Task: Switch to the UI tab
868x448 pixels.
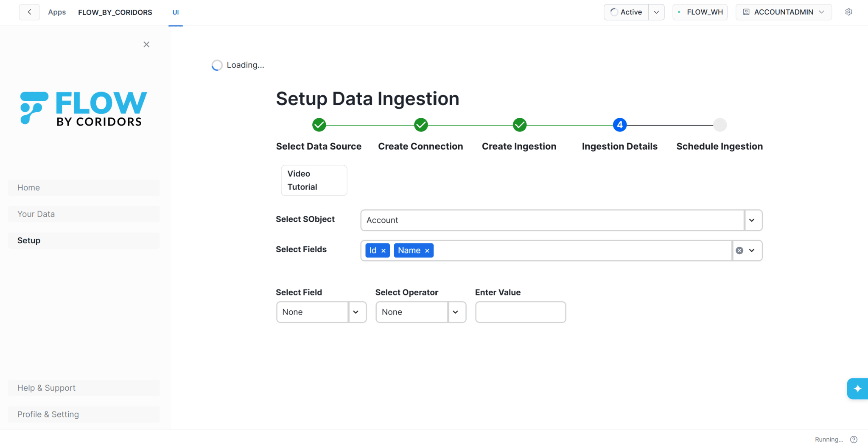Action: point(176,13)
